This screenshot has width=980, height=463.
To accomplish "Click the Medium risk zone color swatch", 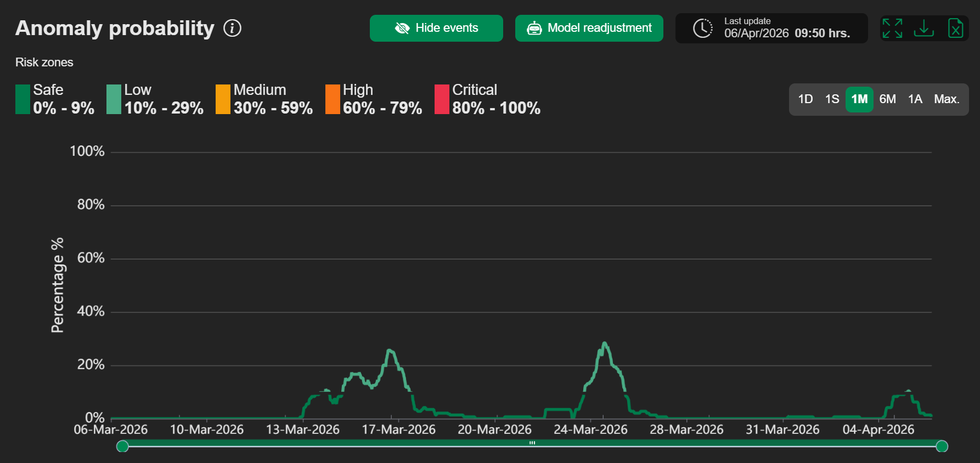I will (x=223, y=99).
